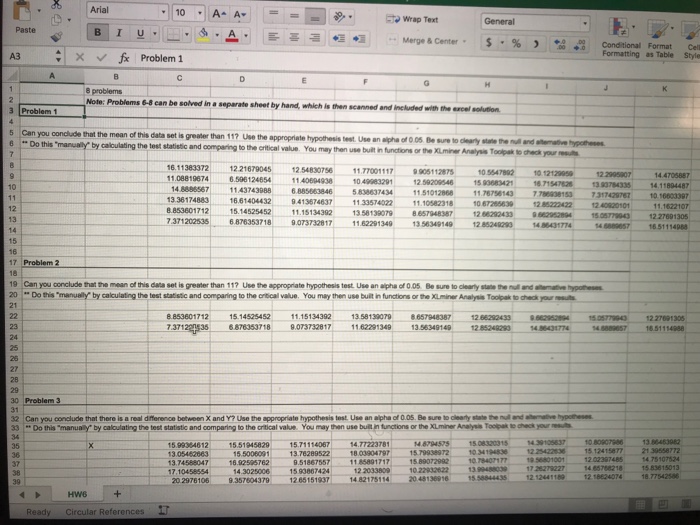Add a new sheet with the plus button
This screenshot has height=525, width=700.
[x=117, y=494]
